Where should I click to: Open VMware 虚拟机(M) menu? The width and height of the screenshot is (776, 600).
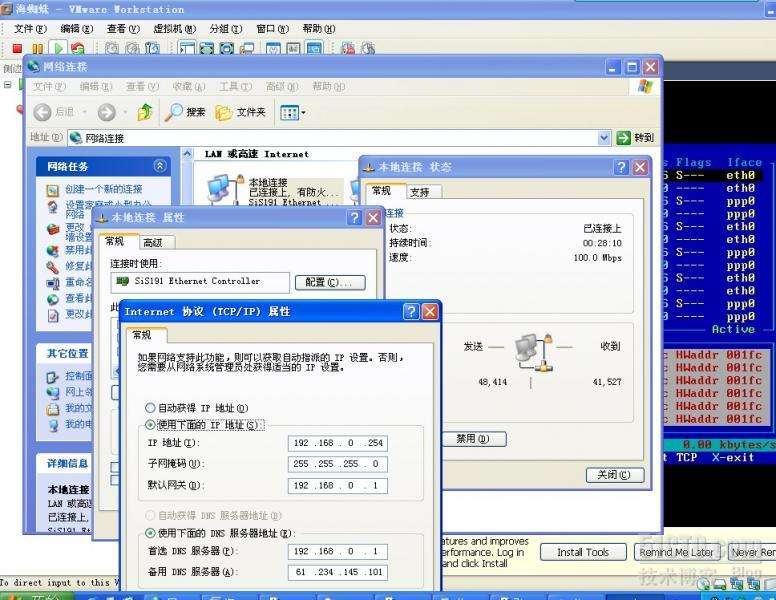[175, 29]
